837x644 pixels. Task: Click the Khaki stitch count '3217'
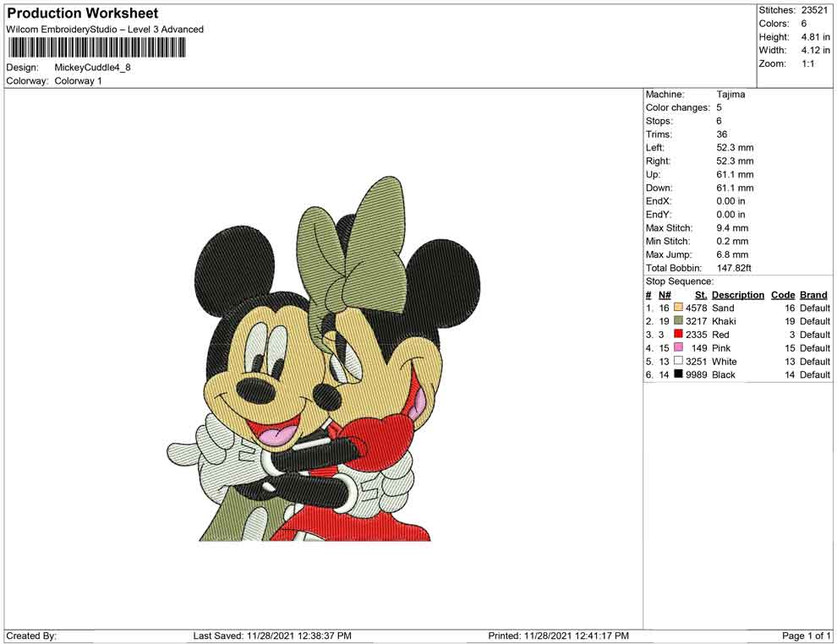pos(696,321)
